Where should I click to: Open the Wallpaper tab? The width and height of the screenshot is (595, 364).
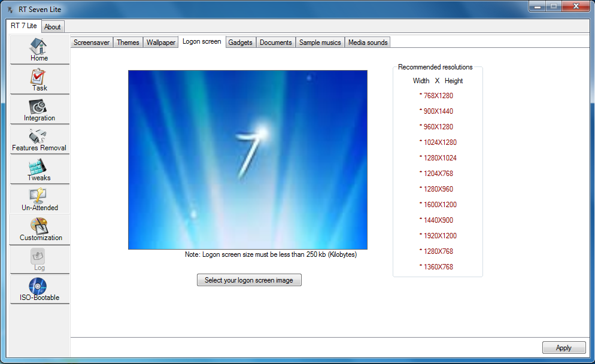161,43
